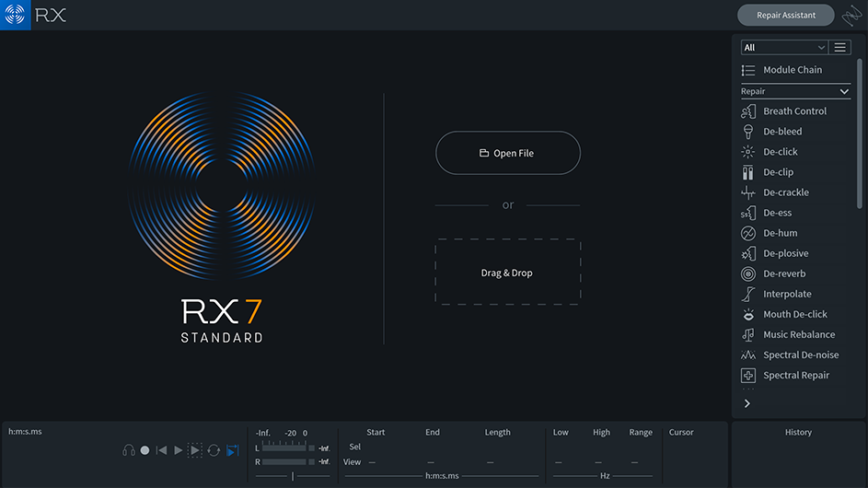
Task: Click the De-hum module icon
Action: point(747,233)
